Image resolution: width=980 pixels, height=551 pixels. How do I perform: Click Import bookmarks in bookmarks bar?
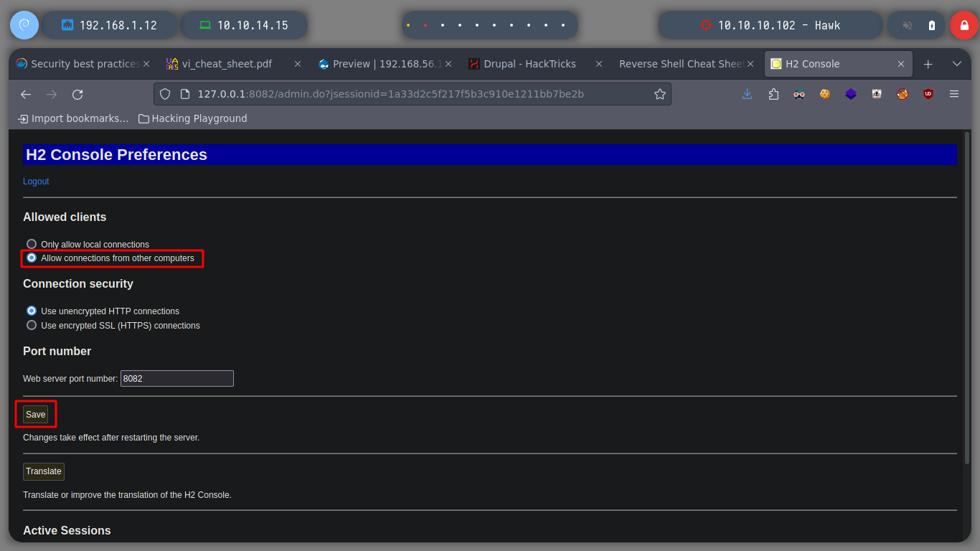pos(73,118)
